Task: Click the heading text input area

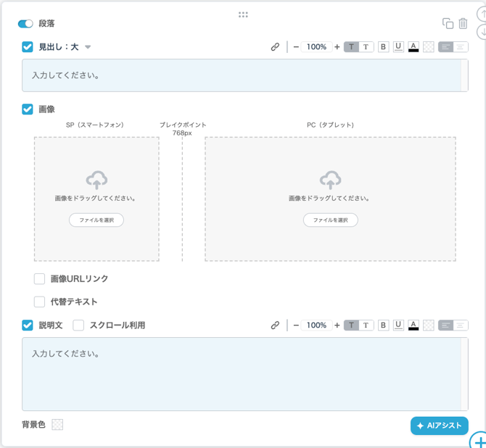Action: click(245, 75)
